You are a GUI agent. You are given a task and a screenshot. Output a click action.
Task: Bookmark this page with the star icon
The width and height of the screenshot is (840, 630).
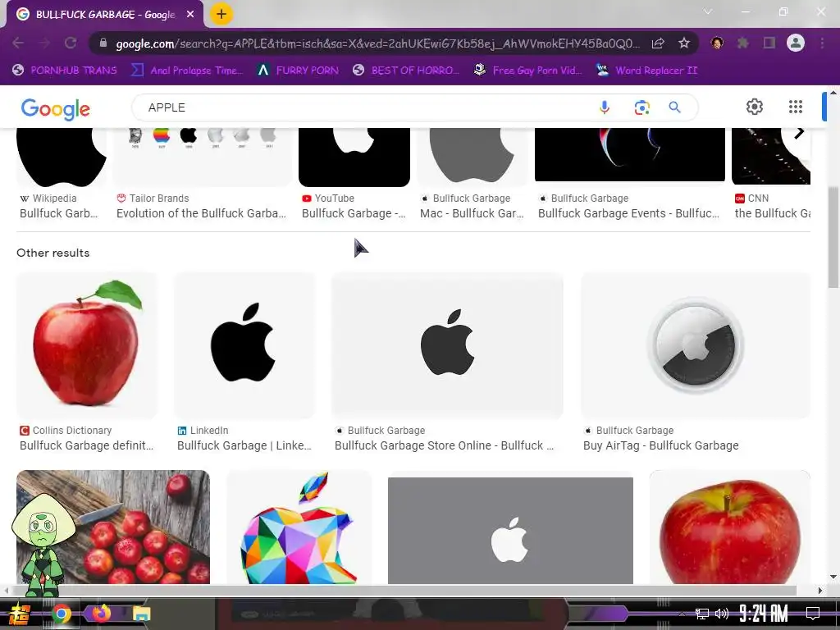[684, 43]
